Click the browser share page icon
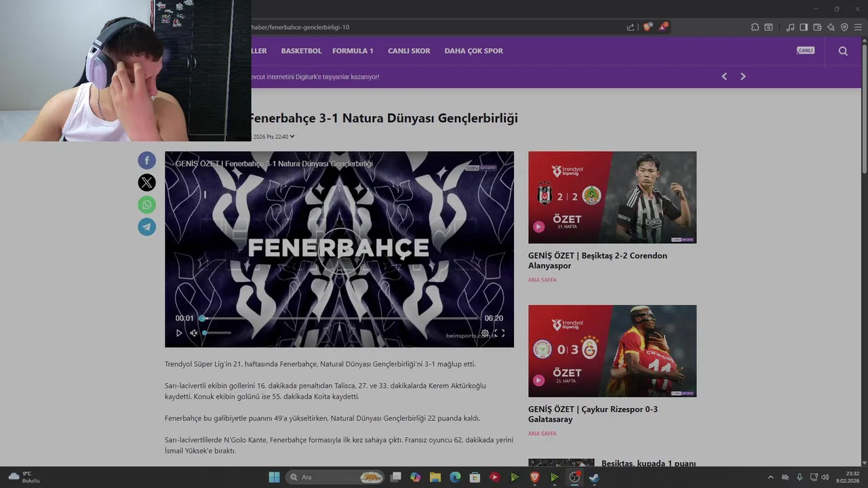868x488 pixels. [x=631, y=27]
